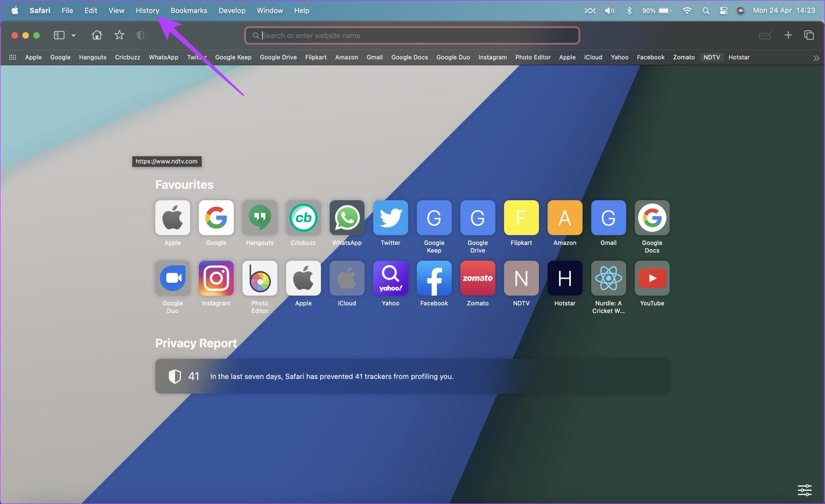The image size is (825, 504).
Task: Open the Facebook favourite tile
Action: click(x=434, y=278)
